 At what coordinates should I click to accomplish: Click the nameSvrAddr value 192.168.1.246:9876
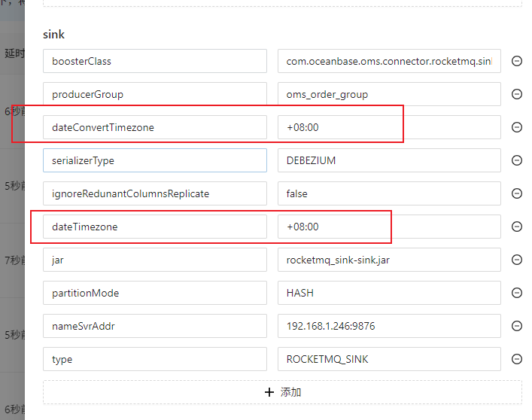click(388, 326)
